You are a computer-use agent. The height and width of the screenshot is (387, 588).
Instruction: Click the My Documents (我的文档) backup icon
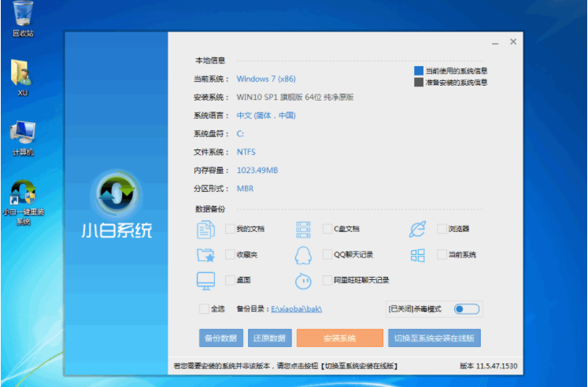(x=205, y=230)
